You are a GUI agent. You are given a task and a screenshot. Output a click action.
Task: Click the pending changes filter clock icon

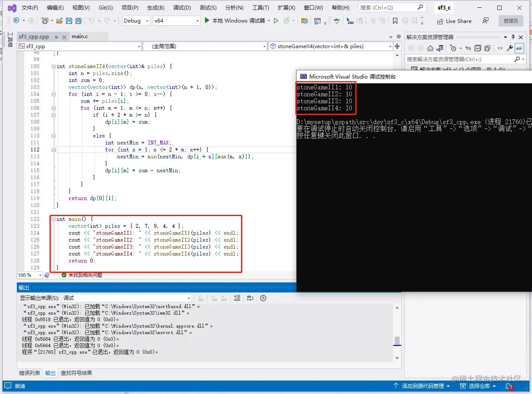[453, 48]
